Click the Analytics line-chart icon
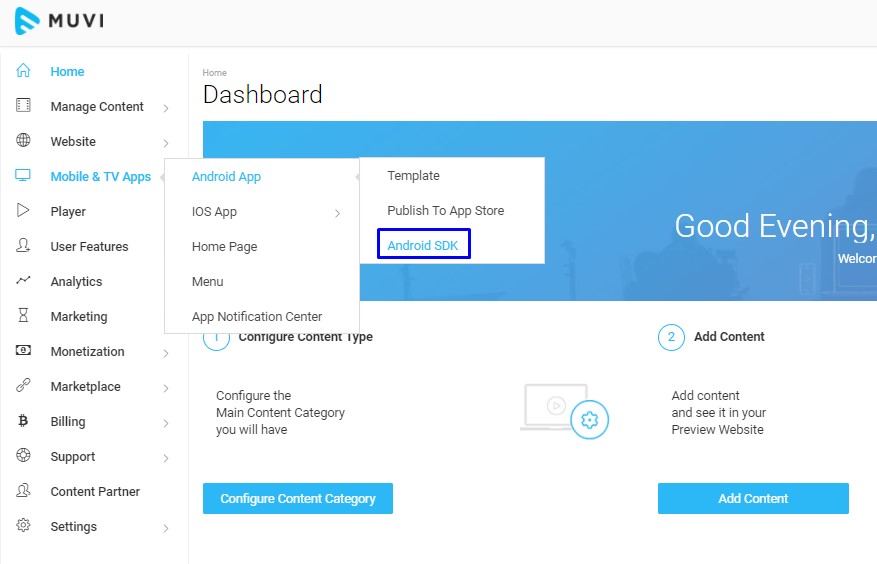The width and height of the screenshot is (877, 564). [x=23, y=280]
